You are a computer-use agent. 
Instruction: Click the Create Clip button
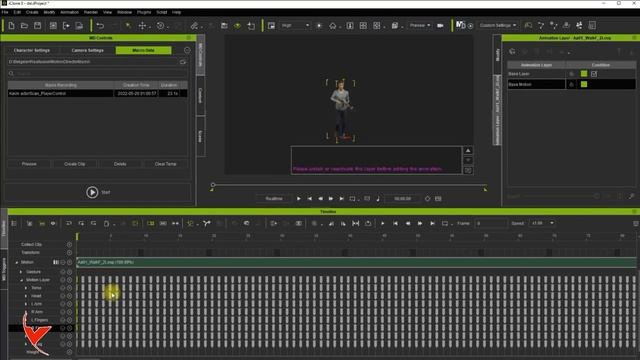coord(75,164)
